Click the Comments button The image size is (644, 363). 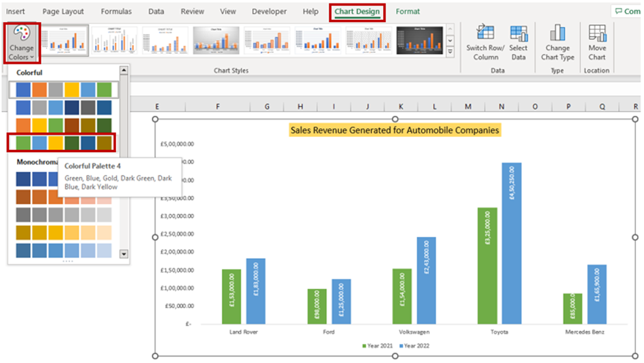coord(627,12)
